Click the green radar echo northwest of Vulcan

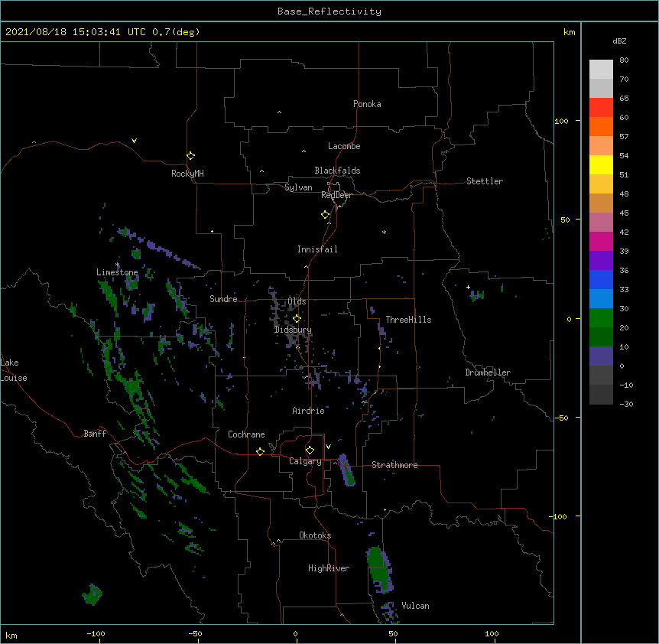tap(379, 569)
